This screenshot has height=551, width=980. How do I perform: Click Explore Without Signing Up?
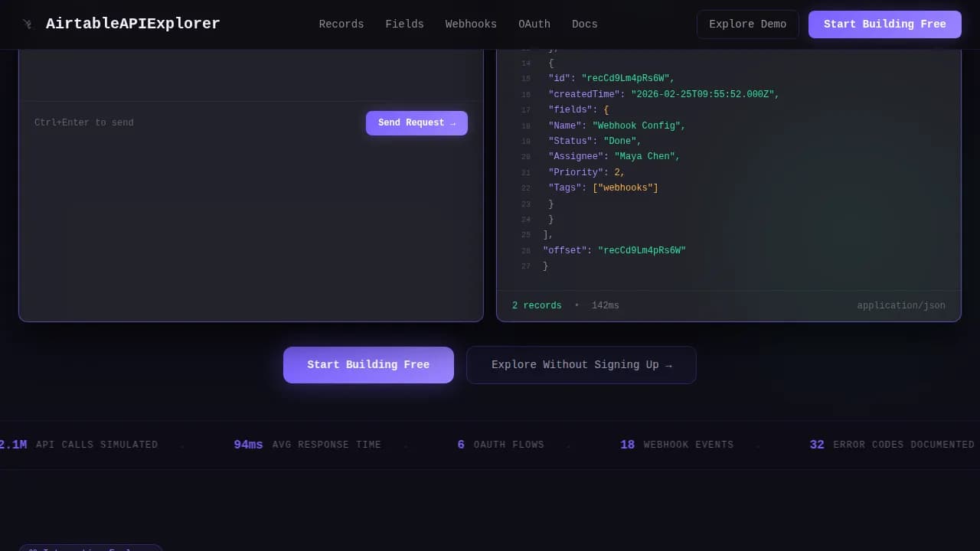(x=581, y=364)
